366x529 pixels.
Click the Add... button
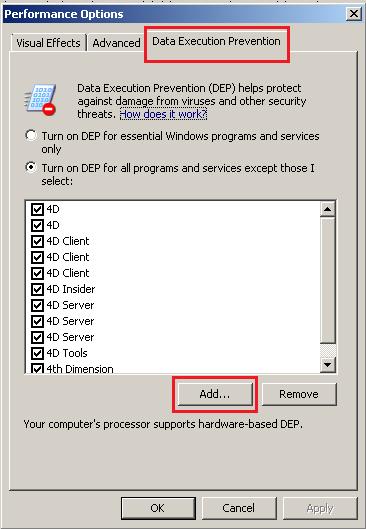(215, 394)
